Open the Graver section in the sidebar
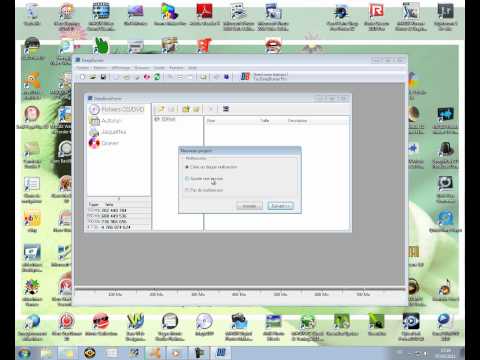 point(104,143)
